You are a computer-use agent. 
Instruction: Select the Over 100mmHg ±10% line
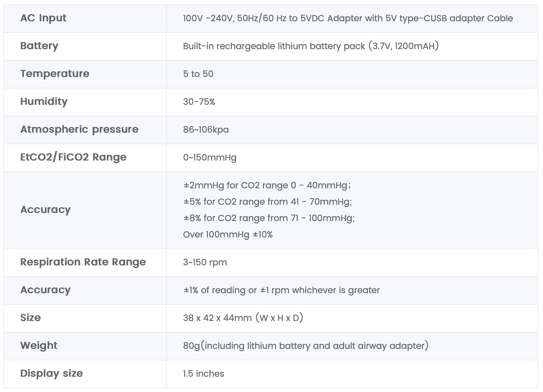coord(228,234)
